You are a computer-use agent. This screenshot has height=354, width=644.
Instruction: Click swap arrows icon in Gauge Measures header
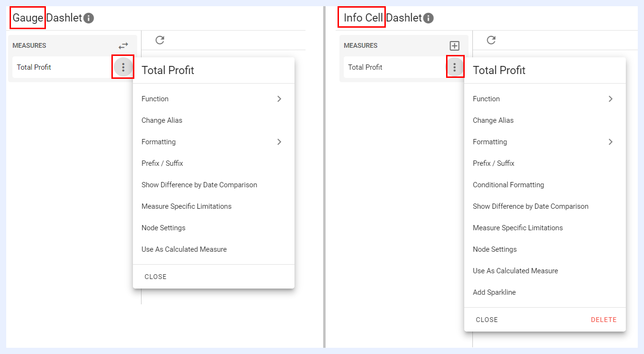coord(123,45)
